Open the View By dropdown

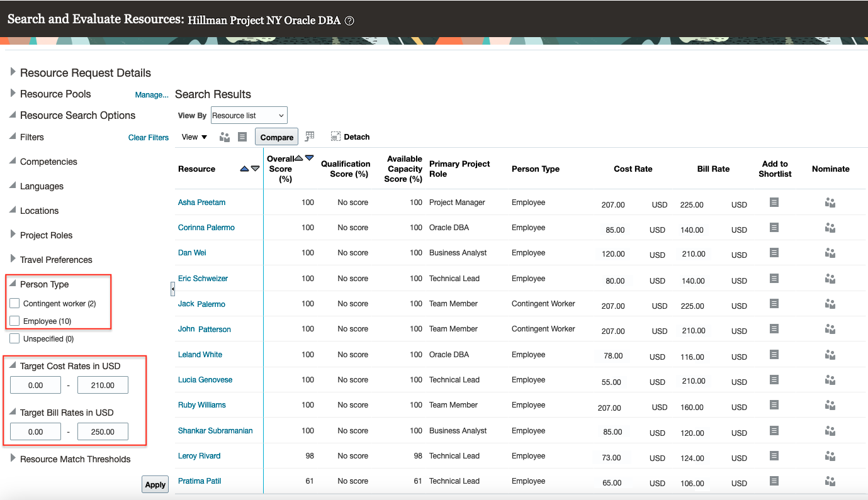pos(249,115)
